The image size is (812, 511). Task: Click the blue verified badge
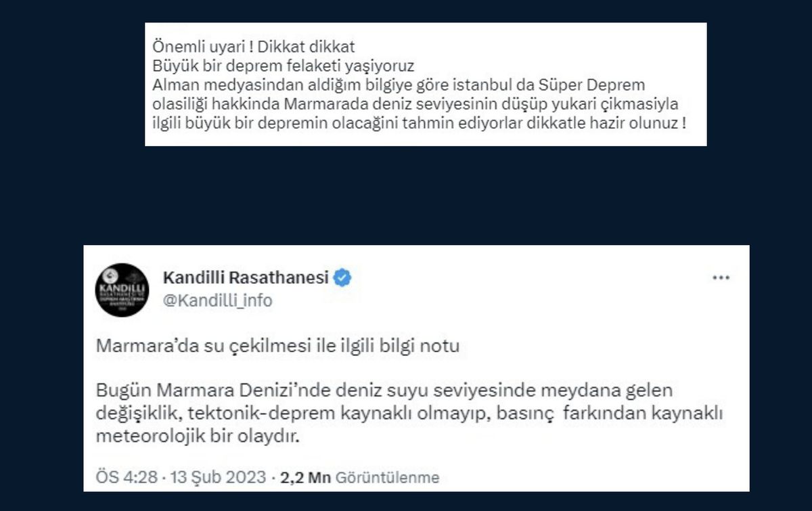(x=342, y=277)
